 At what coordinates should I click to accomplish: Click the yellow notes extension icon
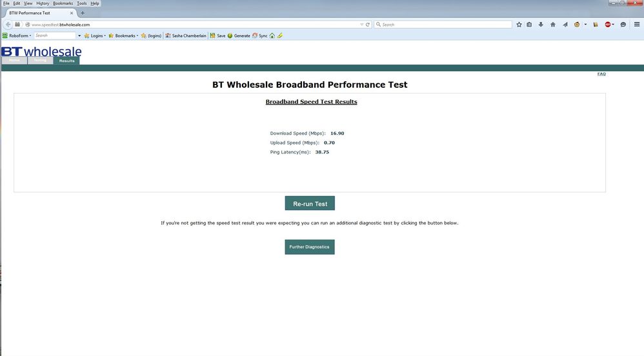[596, 25]
